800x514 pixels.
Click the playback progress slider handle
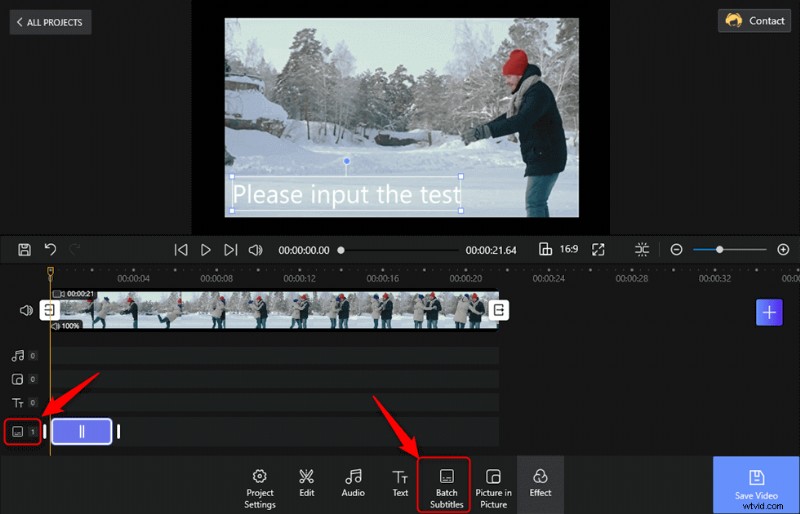click(341, 250)
